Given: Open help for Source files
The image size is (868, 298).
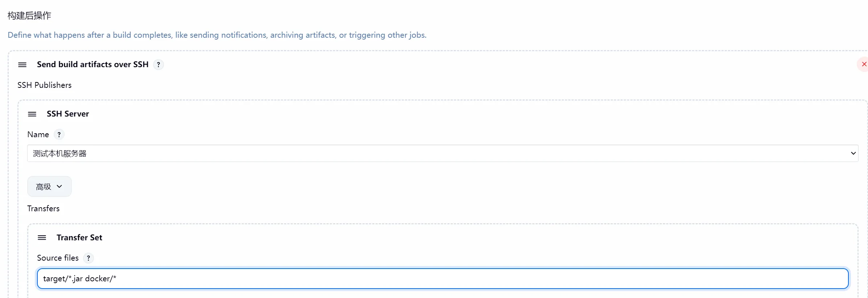Looking at the screenshot, I should 89,258.
